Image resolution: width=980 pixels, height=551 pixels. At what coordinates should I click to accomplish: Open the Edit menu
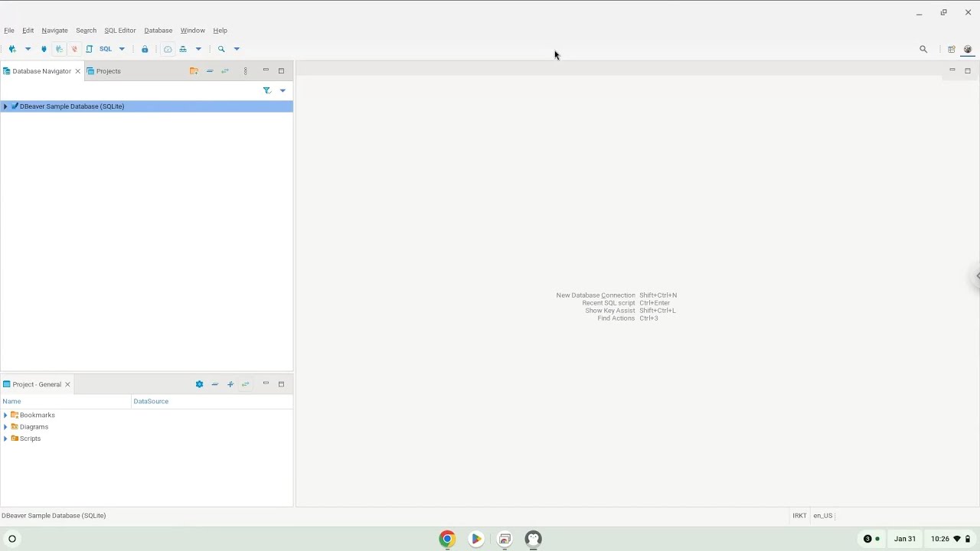(x=28, y=31)
